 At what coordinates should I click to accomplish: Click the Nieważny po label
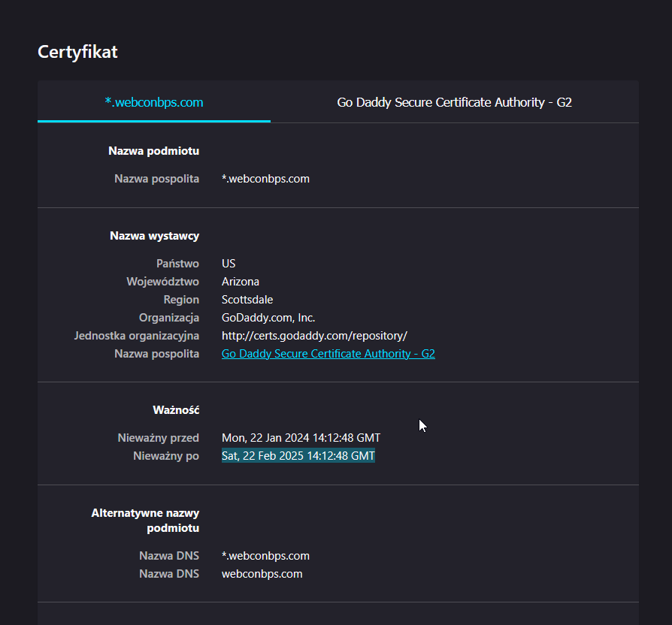coord(166,456)
